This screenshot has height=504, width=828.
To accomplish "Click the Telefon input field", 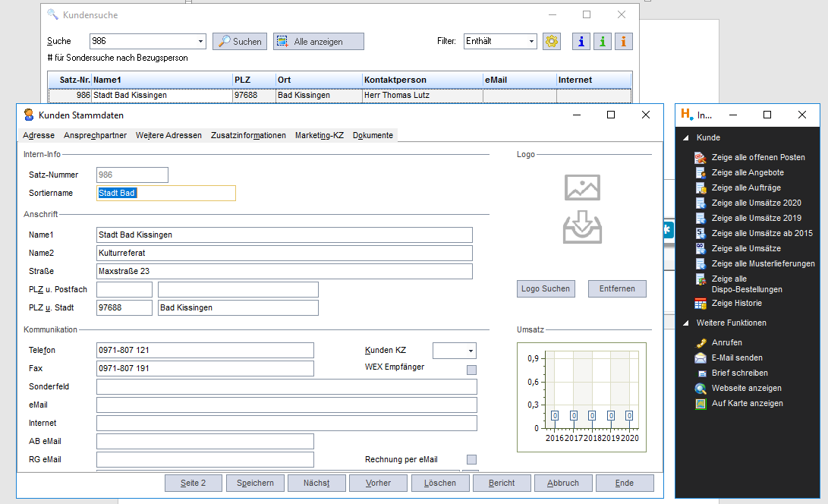I will pyautogui.click(x=205, y=350).
